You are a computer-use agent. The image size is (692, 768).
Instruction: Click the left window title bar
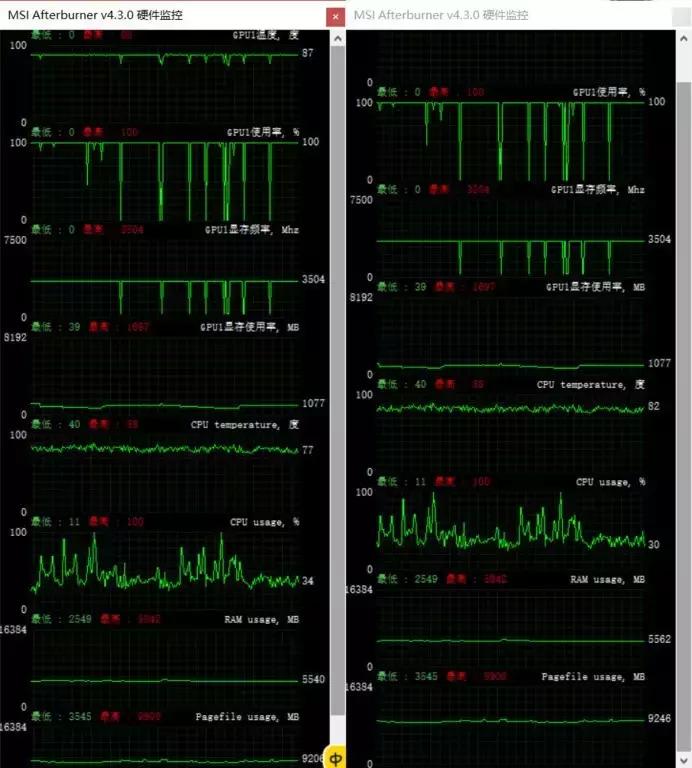pos(150,15)
